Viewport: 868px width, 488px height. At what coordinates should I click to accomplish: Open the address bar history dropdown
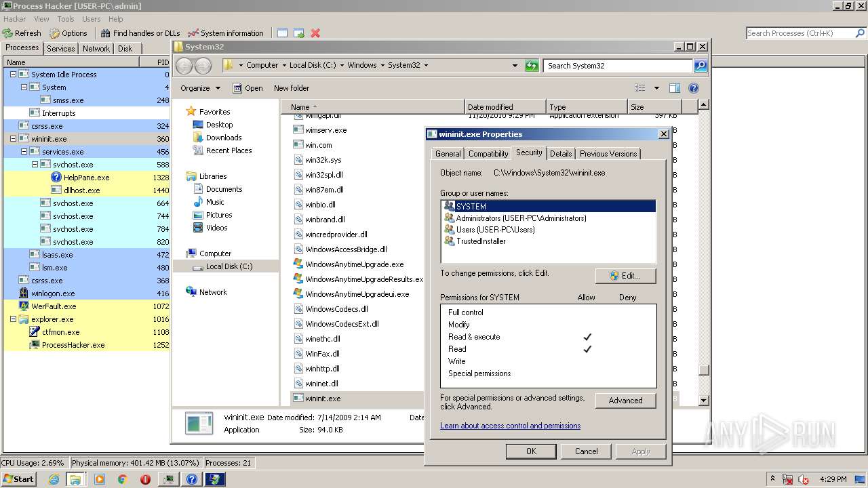[515, 66]
